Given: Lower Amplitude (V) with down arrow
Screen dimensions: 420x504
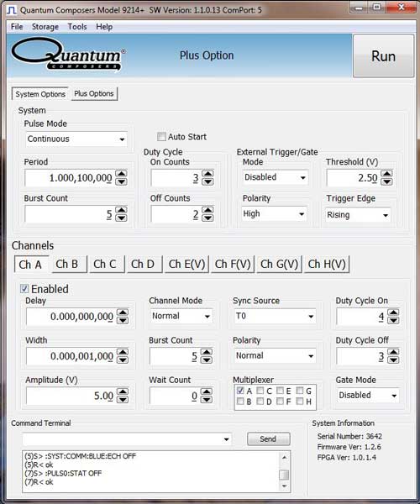Looking at the screenshot, I should pos(123,400).
